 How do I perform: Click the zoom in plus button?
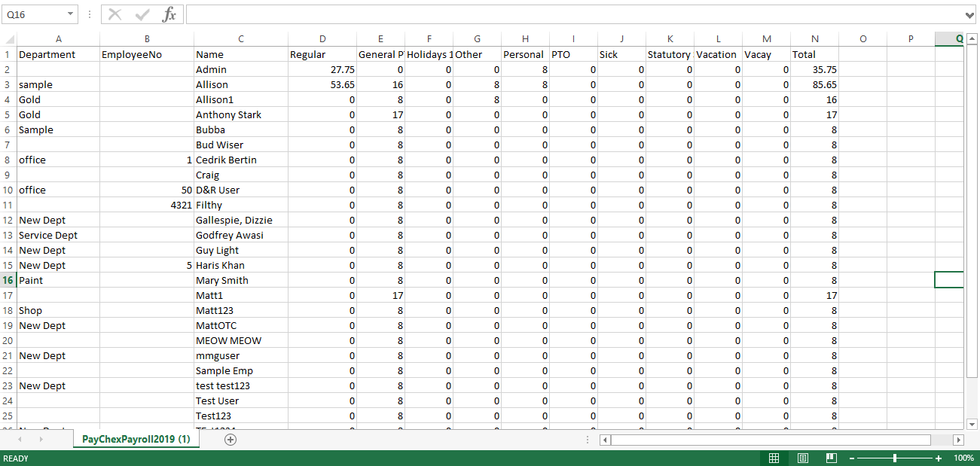coord(939,458)
